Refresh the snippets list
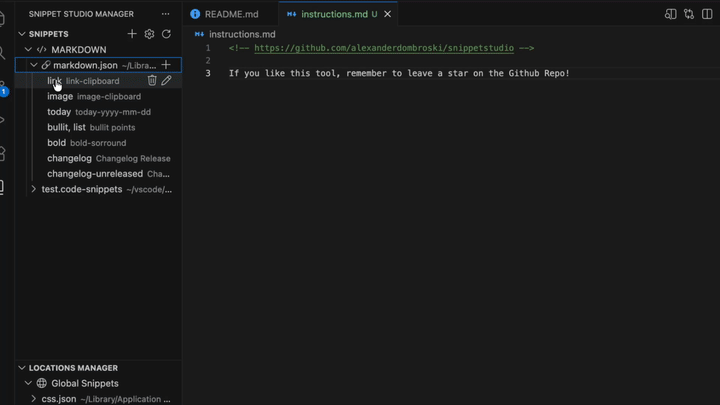This screenshot has width=720, height=405. pyautogui.click(x=166, y=34)
